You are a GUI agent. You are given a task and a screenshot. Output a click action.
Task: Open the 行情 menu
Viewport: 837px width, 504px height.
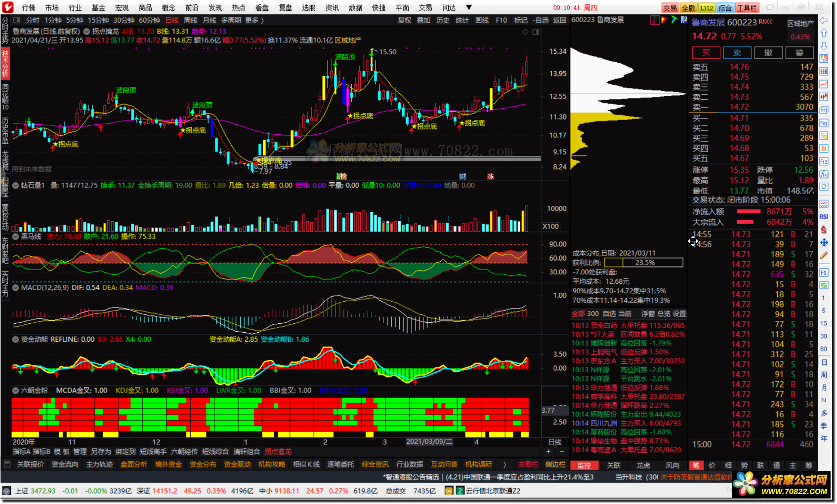click(x=29, y=7)
